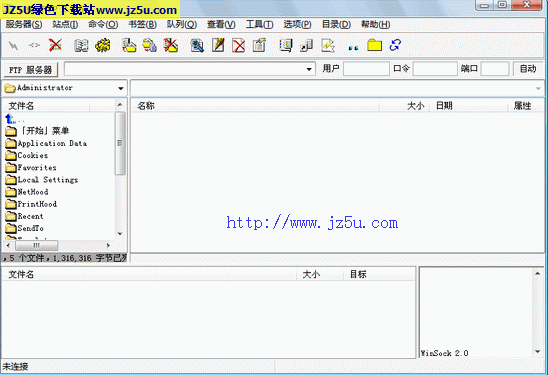Expand the remote path dropdown arrow

click(538, 88)
